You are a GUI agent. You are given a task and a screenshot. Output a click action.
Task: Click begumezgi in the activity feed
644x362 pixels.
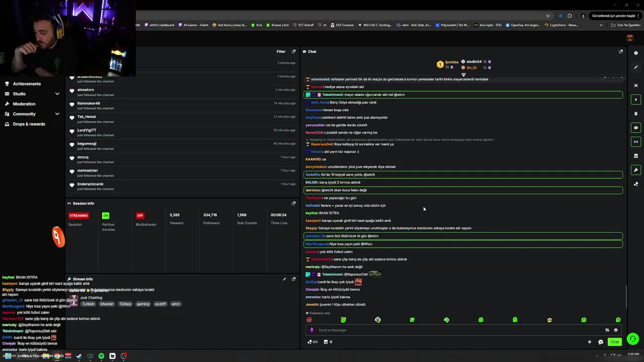87,144
